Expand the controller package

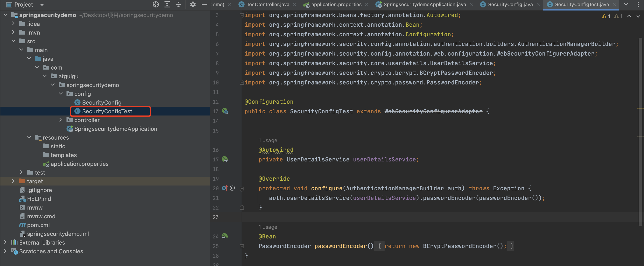[60, 120]
